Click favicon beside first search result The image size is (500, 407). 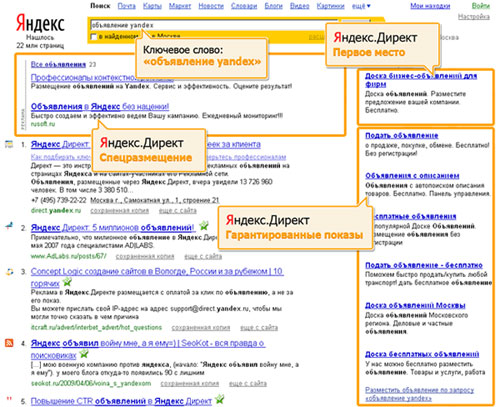click(x=9, y=144)
